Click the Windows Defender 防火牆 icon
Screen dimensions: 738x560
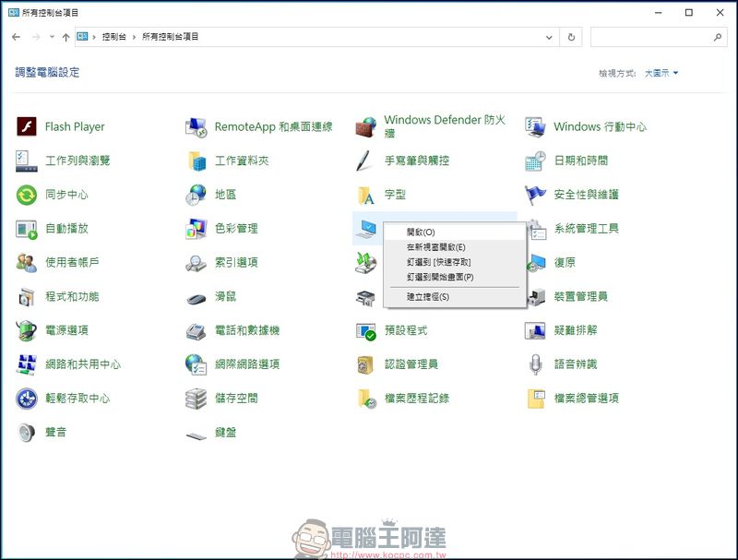pos(365,127)
